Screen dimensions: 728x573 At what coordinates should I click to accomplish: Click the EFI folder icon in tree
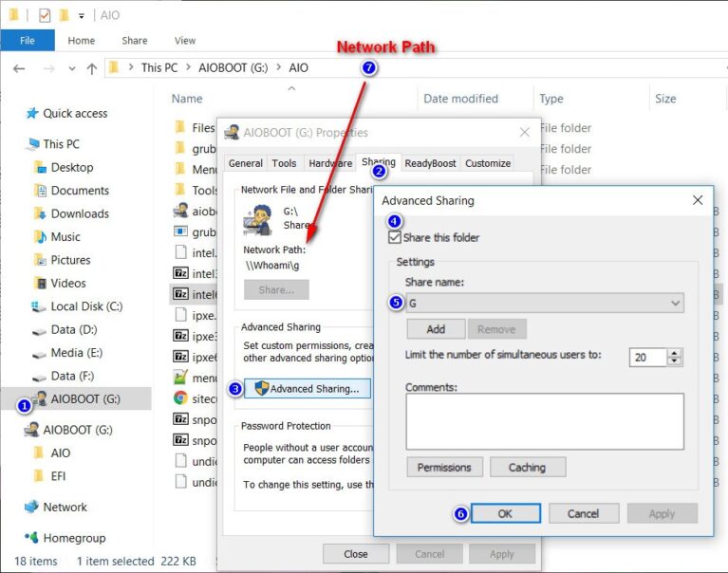(x=39, y=475)
